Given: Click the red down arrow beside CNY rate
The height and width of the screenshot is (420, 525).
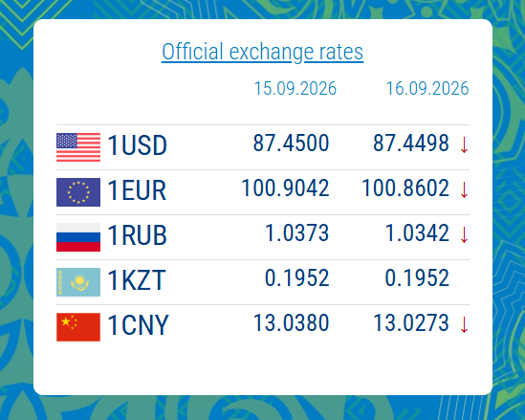Looking at the screenshot, I should pos(464,325).
